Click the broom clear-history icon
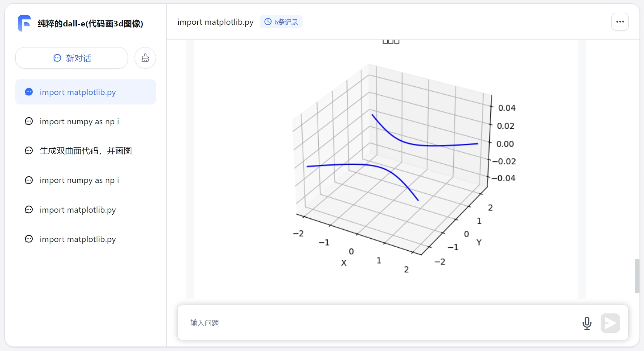This screenshot has width=644, height=351. coord(145,58)
